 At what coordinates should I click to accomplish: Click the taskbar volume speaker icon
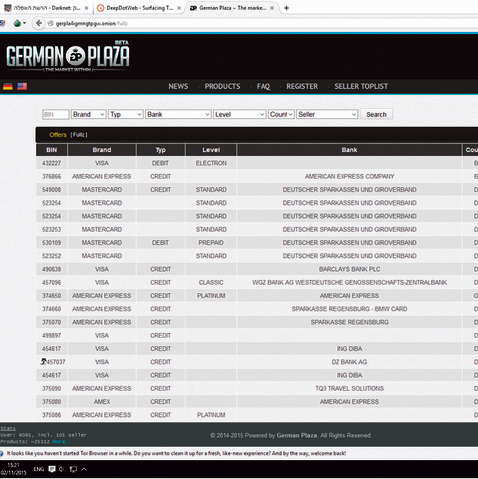62,469
